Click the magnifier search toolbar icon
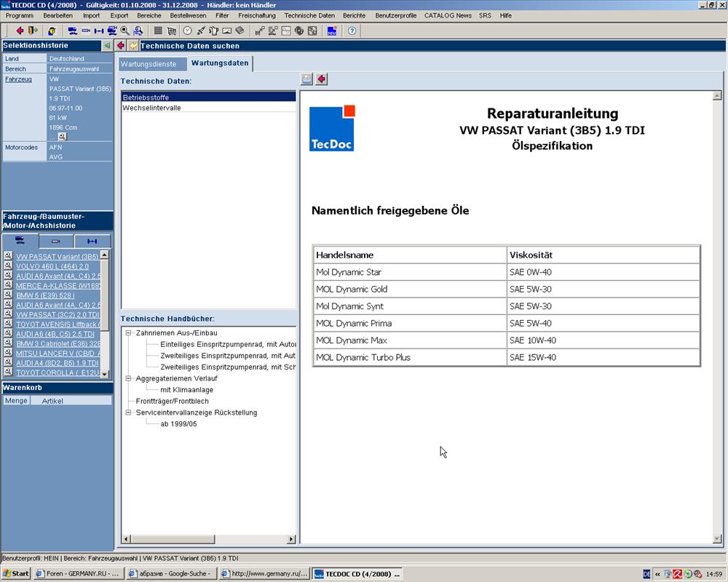This screenshot has height=582, width=728. pos(124,31)
